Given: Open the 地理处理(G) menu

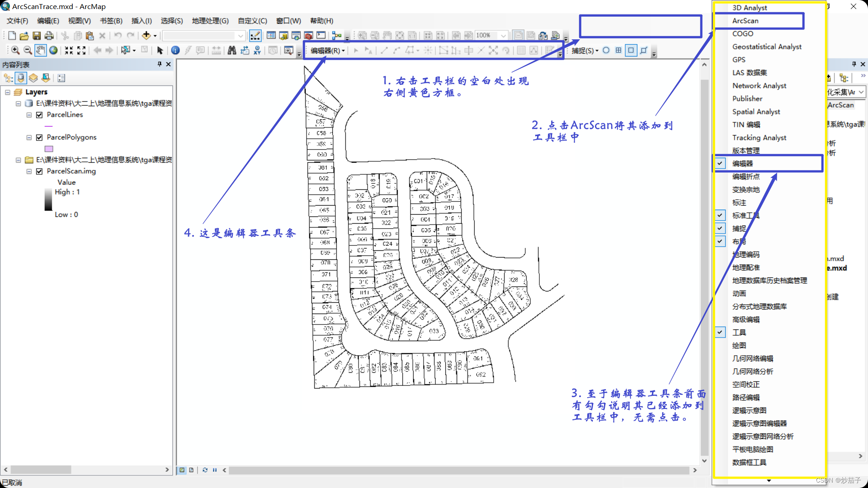Looking at the screenshot, I should point(210,21).
